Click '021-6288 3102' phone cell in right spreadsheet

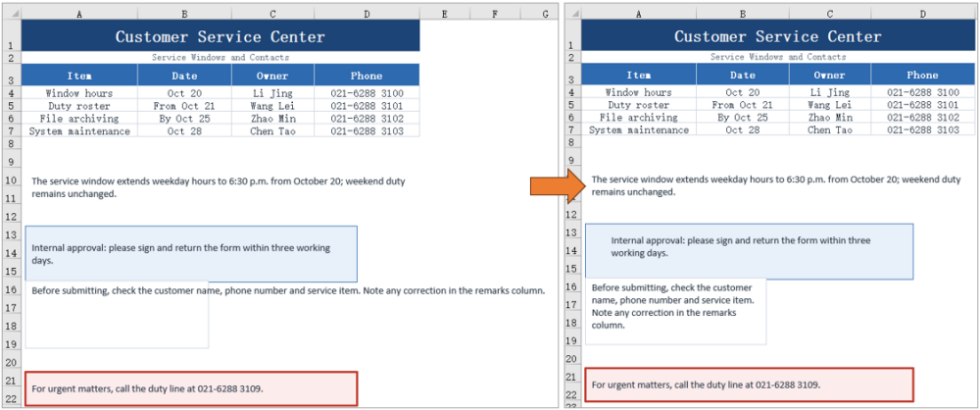point(922,117)
